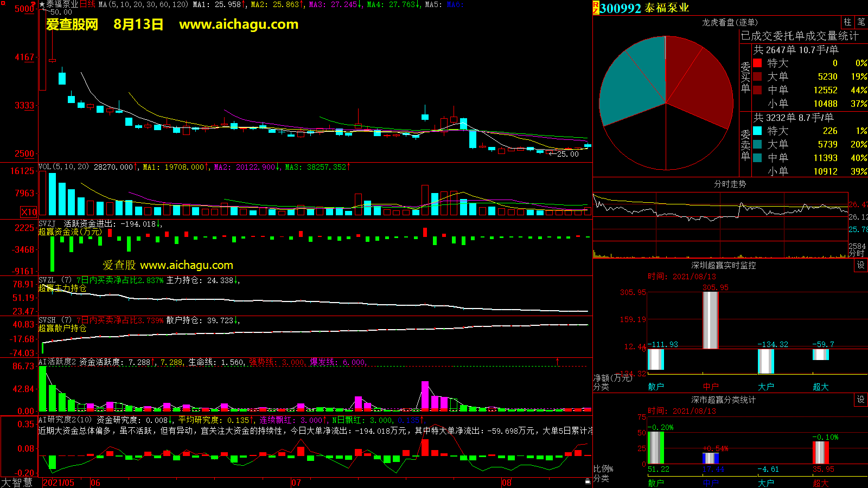Click the X10 volume scale box

29,212
